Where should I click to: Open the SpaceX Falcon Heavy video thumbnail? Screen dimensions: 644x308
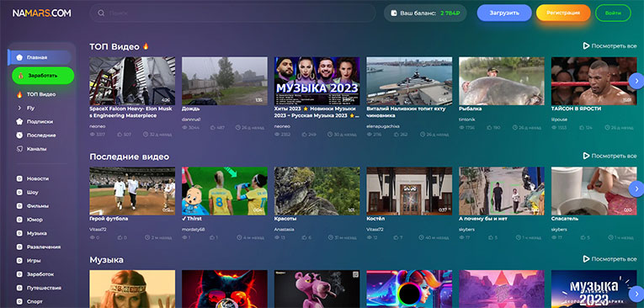[132, 81]
